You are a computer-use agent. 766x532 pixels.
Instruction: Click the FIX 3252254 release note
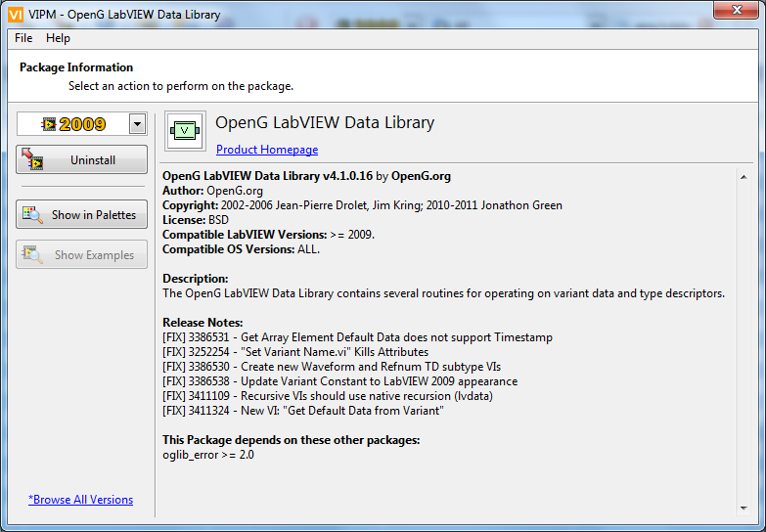[x=295, y=352]
